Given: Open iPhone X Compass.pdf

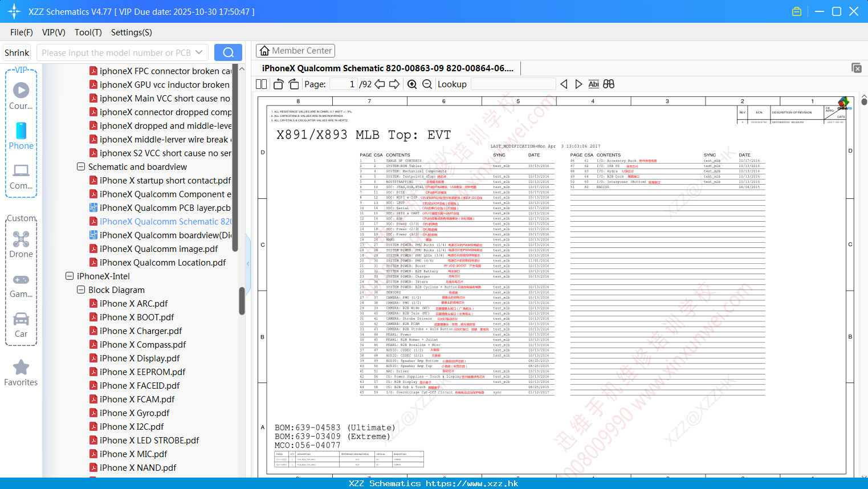Looking at the screenshot, I should (137, 345).
